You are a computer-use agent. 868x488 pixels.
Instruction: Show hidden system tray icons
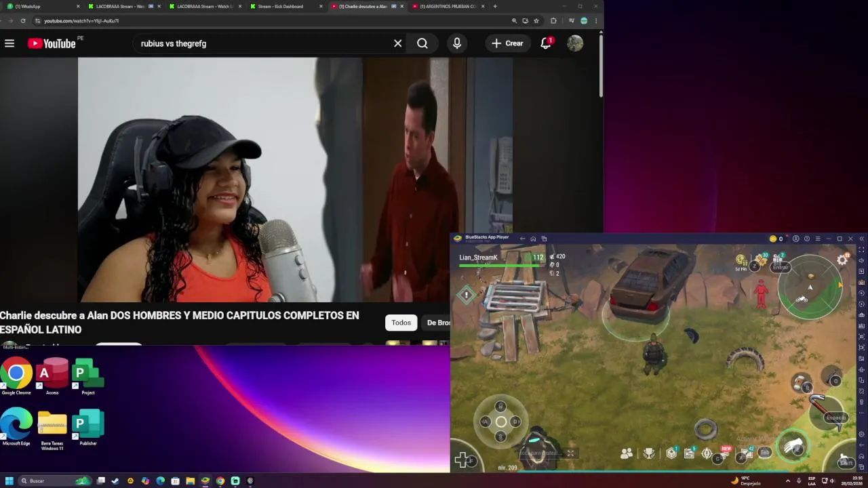(787, 481)
